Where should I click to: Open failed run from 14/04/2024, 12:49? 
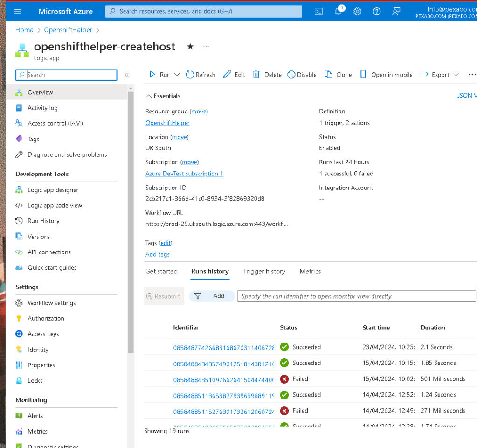(x=224, y=411)
